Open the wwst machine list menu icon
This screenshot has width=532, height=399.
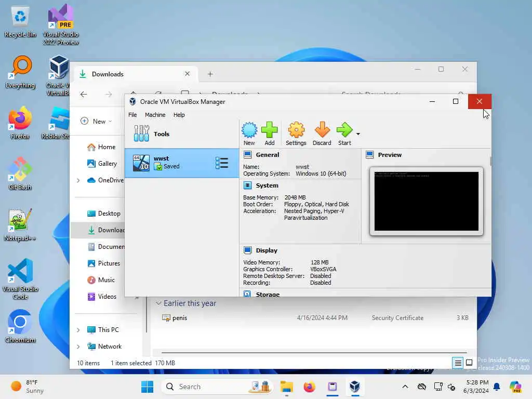point(221,163)
